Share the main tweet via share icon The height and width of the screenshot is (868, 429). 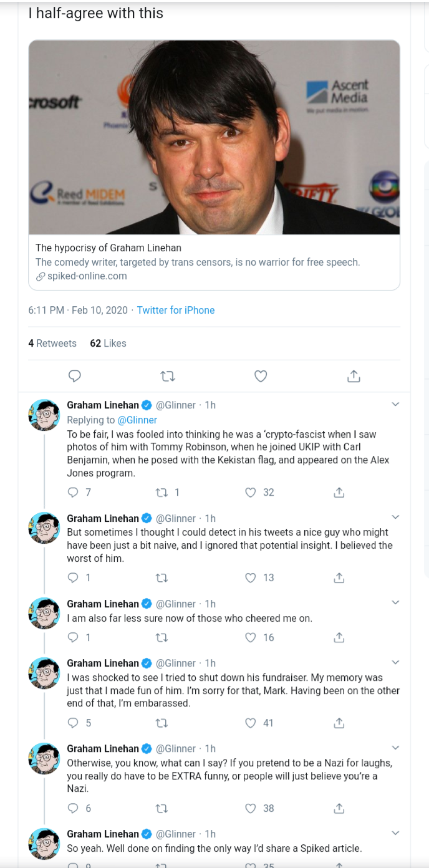click(x=353, y=376)
